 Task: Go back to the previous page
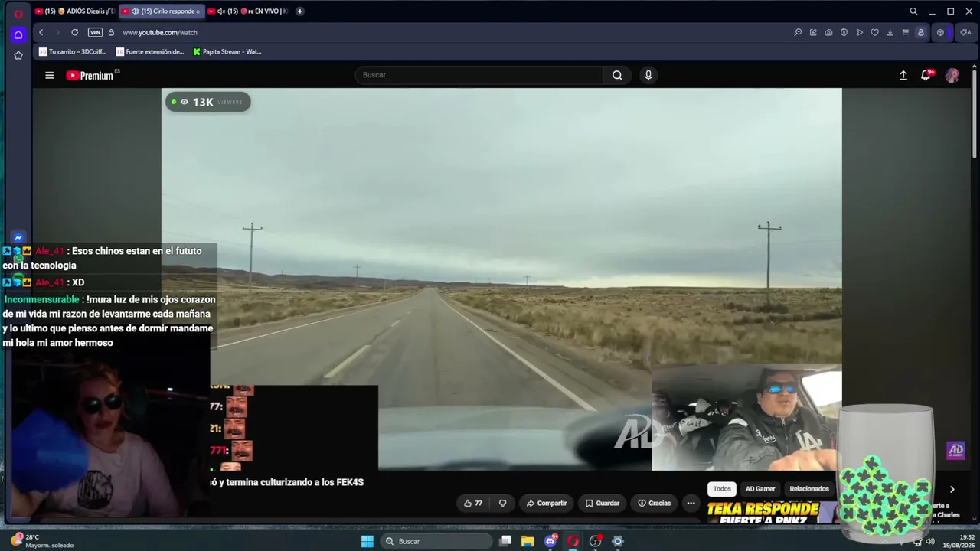[41, 32]
